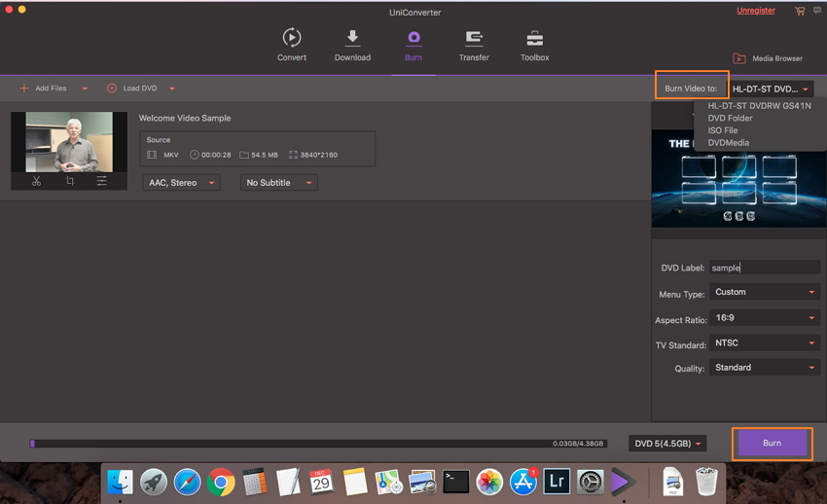Click the 00:00:28 duration text
This screenshot has height=504, width=827.
[216, 155]
